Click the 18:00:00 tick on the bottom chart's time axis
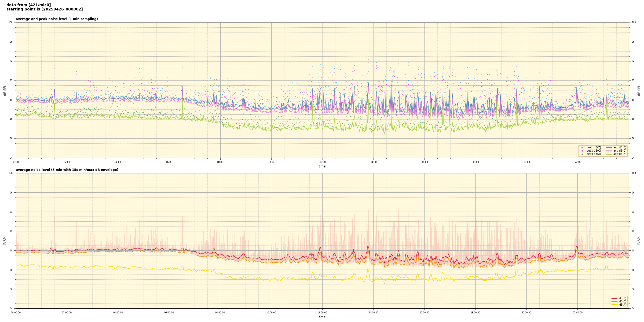 coord(475,313)
